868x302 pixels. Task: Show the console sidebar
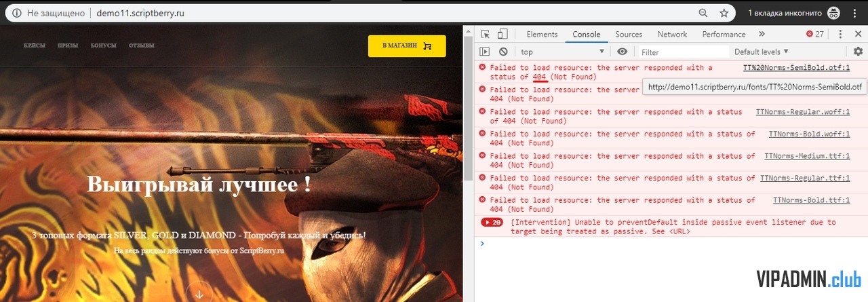(x=485, y=52)
